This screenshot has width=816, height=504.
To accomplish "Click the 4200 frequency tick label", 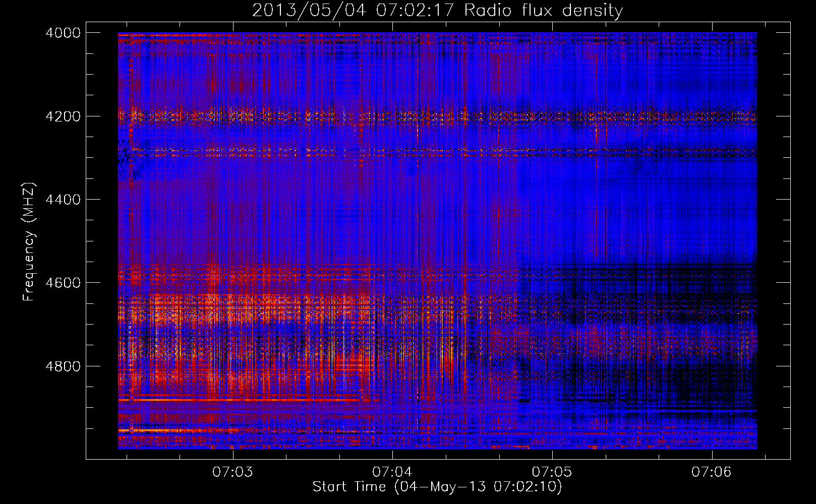I will 63,116.
